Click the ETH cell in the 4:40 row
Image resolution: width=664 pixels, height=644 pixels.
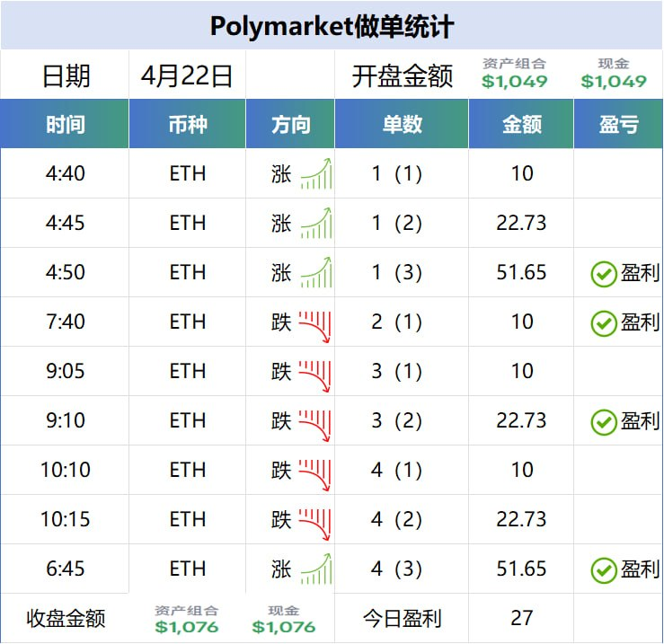(x=188, y=173)
